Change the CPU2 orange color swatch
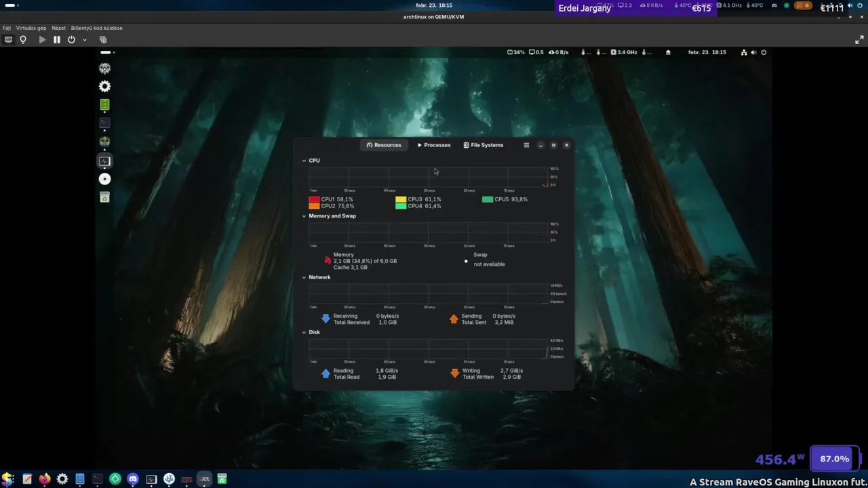Image resolution: width=868 pixels, height=488 pixels. (314, 206)
